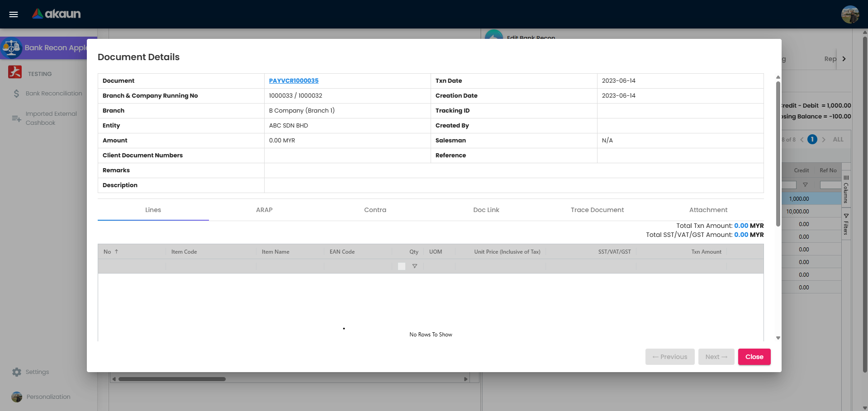
Task: Click the Ref No column header in background grid
Action: [x=828, y=170]
